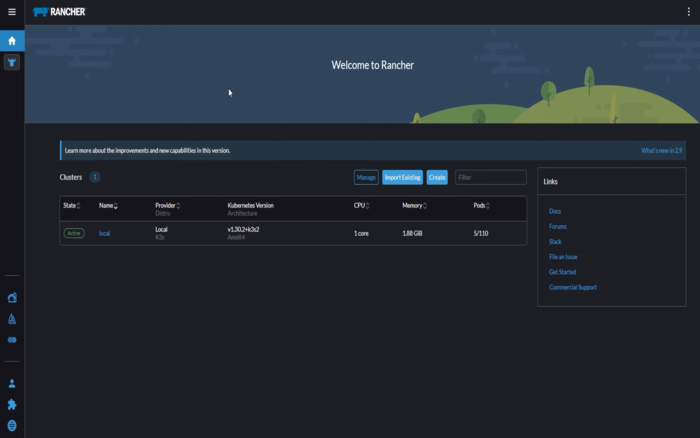Sort clusters by Pods column
Screen dimensions: 700x438
pyautogui.click(x=481, y=205)
